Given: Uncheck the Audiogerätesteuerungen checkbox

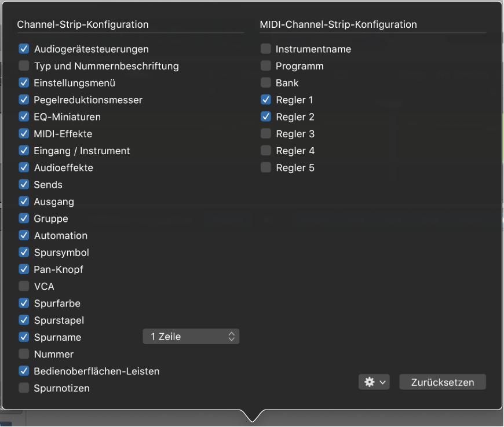Looking at the screenshot, I should pos(24,49).
